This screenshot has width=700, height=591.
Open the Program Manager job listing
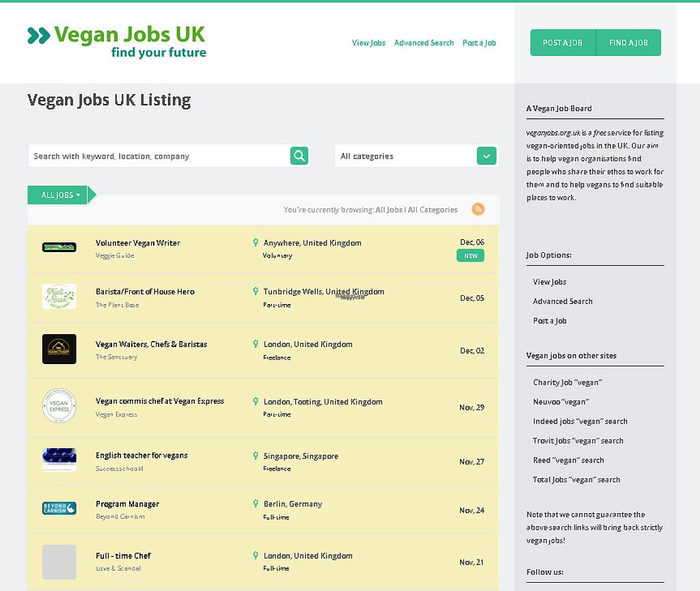click(127, 504)
